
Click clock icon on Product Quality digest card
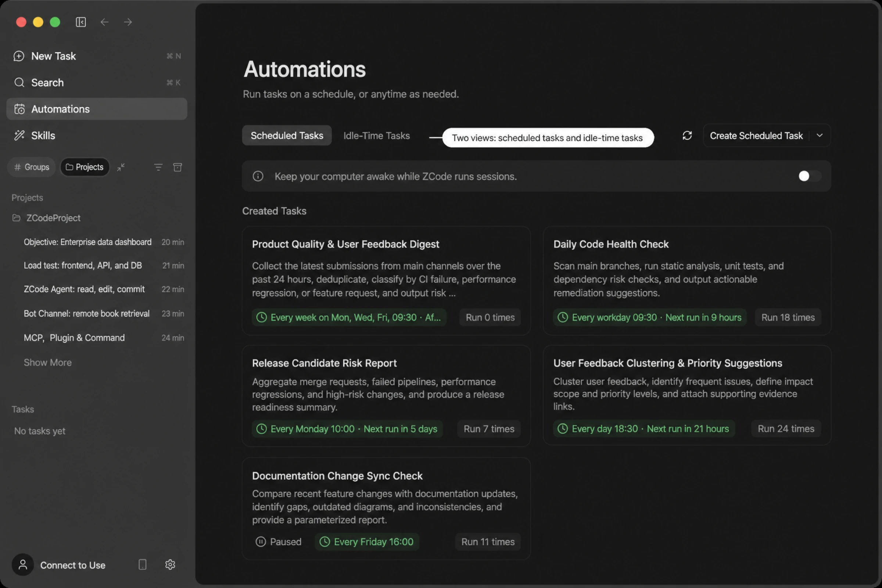(x=261, y=317)
